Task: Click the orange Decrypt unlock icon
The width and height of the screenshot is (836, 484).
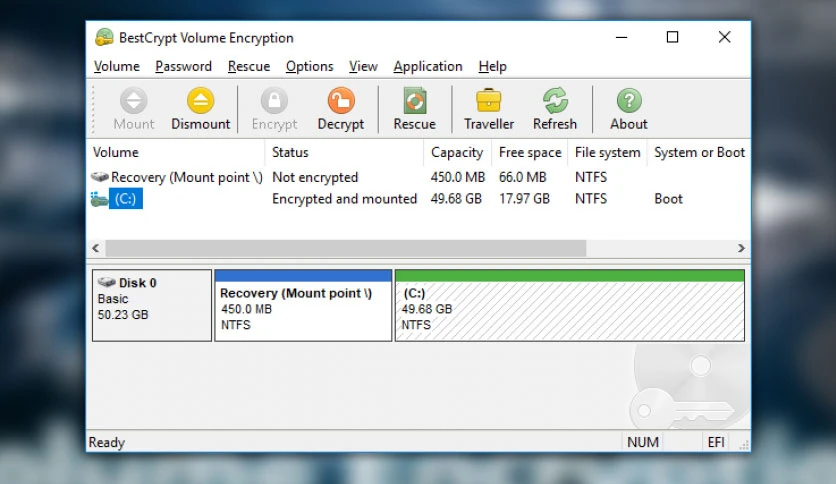Action: tap(341, 100)
